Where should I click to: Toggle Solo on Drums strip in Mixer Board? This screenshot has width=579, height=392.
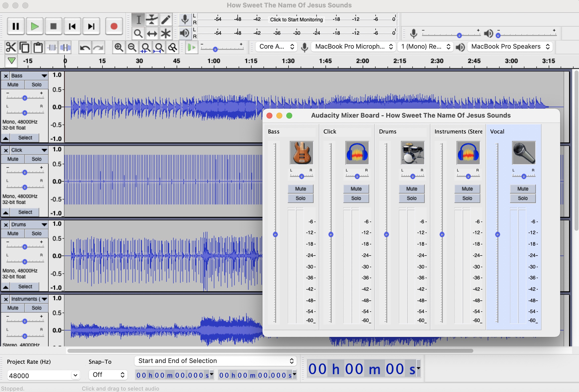point(412,198)
